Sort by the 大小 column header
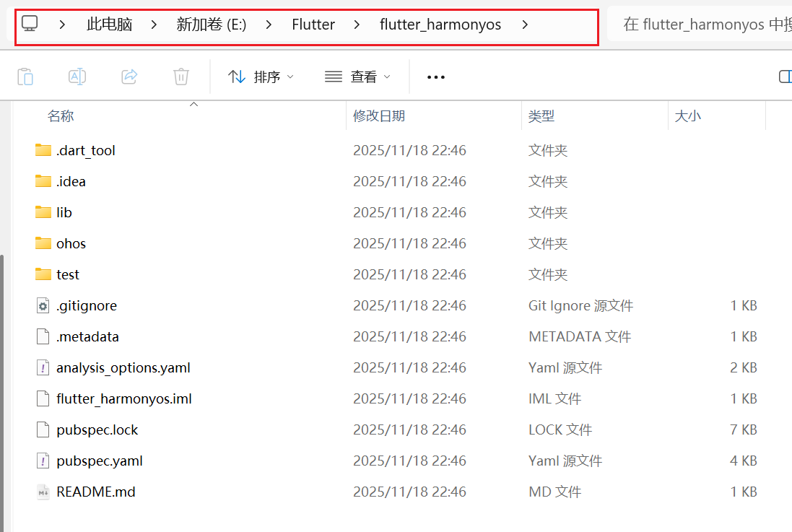 pyautogui.click(x=687, y=116)
